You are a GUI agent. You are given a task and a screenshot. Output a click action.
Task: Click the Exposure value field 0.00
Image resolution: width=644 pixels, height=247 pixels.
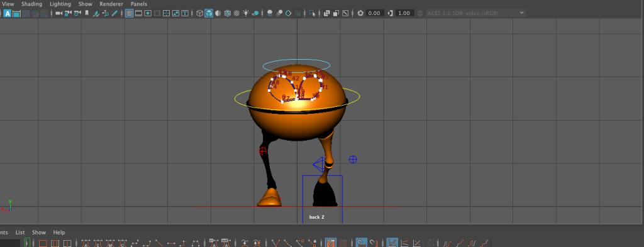pyautogui.click(x=375, y=13)
